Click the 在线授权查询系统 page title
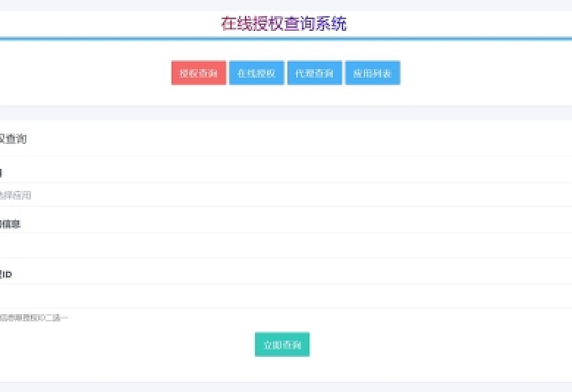Screen dimensions: 572x392 point(283,23)
